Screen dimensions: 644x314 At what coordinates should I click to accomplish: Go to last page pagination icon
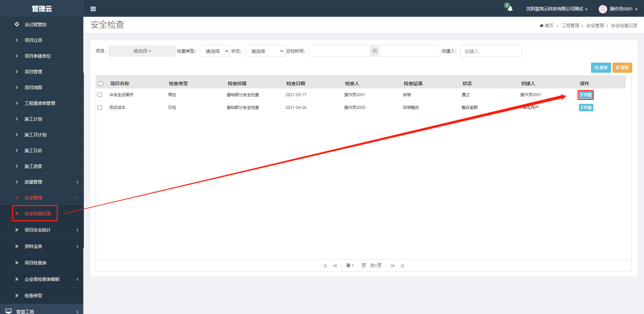(402, 266)
